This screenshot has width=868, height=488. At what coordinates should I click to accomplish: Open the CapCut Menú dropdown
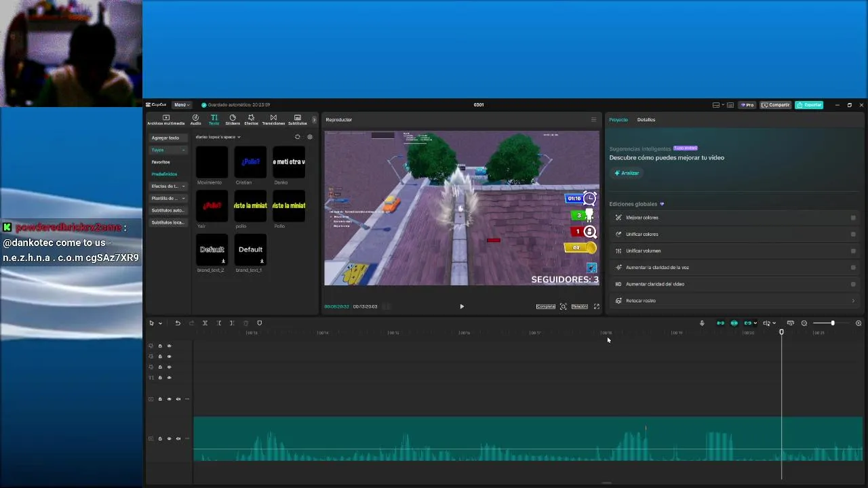click(181, 105)
